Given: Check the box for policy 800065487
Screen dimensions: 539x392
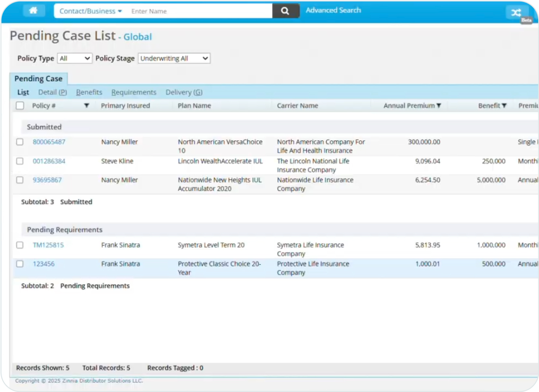Looking at the screenshot, I should 20,142.
